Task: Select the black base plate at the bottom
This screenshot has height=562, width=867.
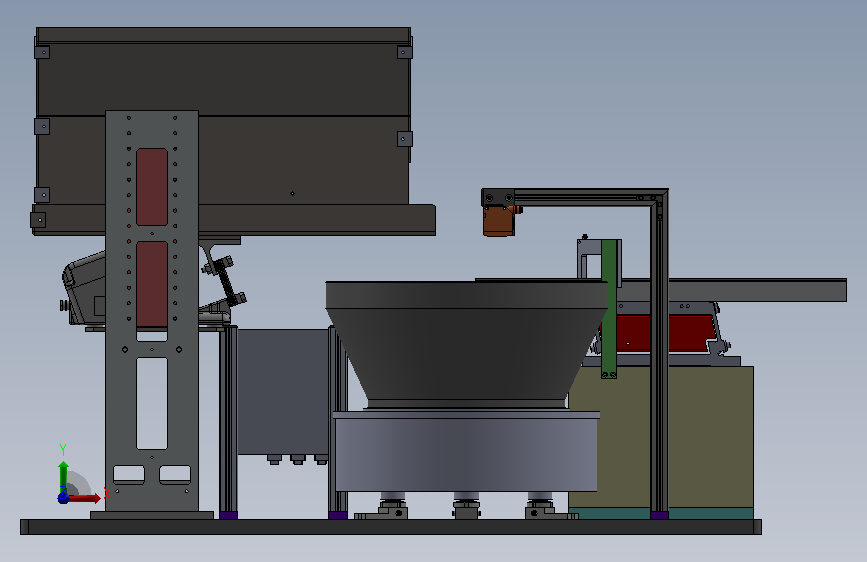Action: coord(391,527)
